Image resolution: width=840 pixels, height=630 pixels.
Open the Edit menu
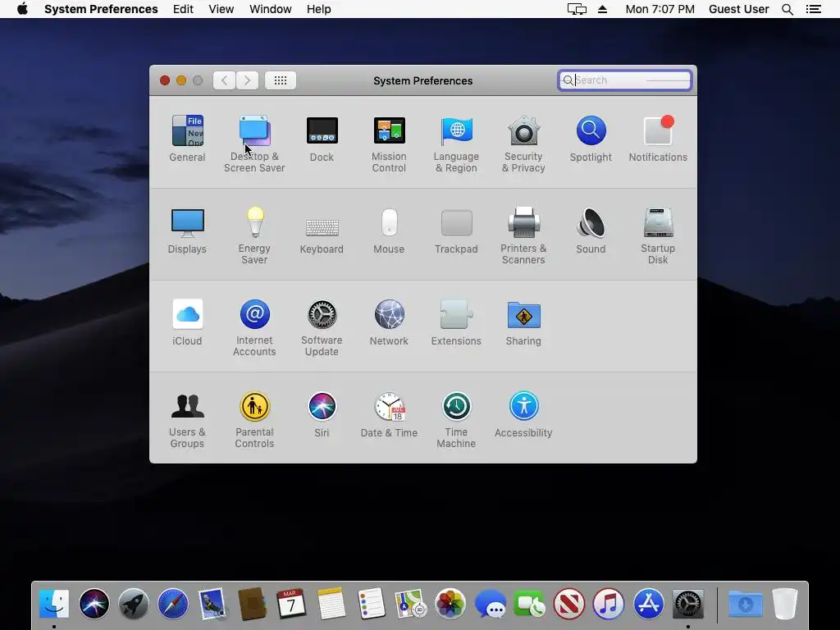183,9
